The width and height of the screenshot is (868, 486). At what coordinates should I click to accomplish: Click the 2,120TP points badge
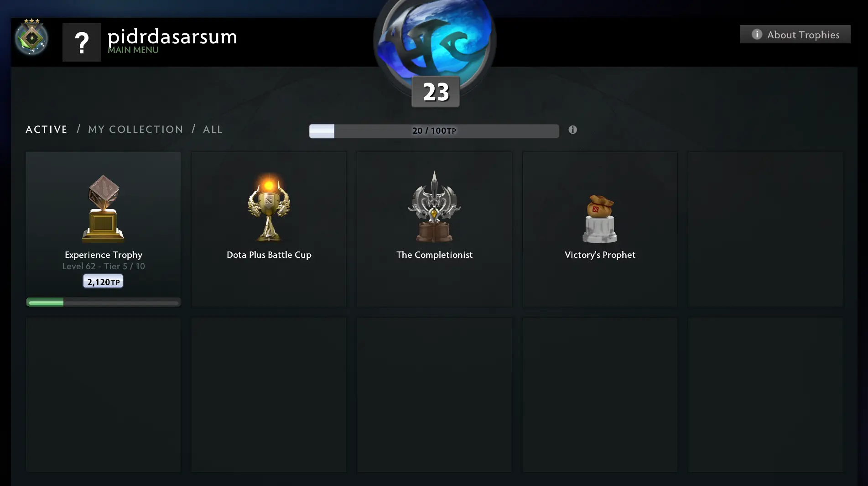[103, 282]
